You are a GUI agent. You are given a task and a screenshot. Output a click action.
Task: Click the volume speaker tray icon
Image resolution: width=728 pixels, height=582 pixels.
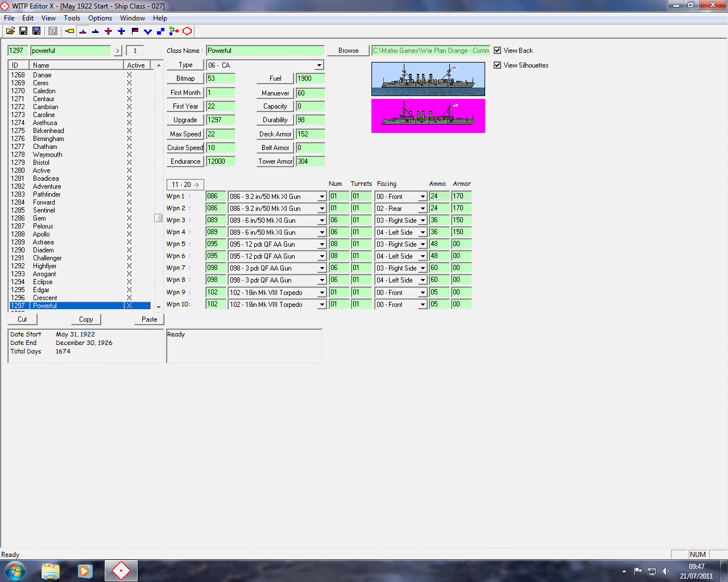pos(665,571)
